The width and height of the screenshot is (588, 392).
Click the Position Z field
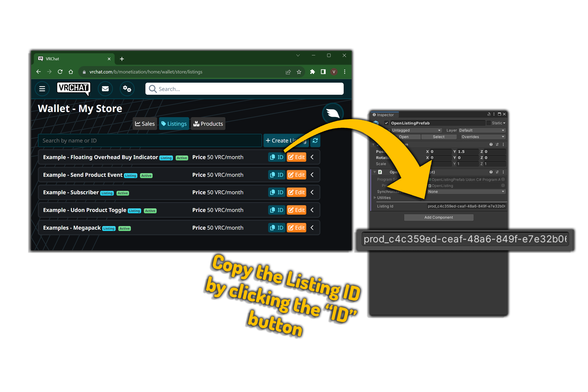(x=495, y=151)
